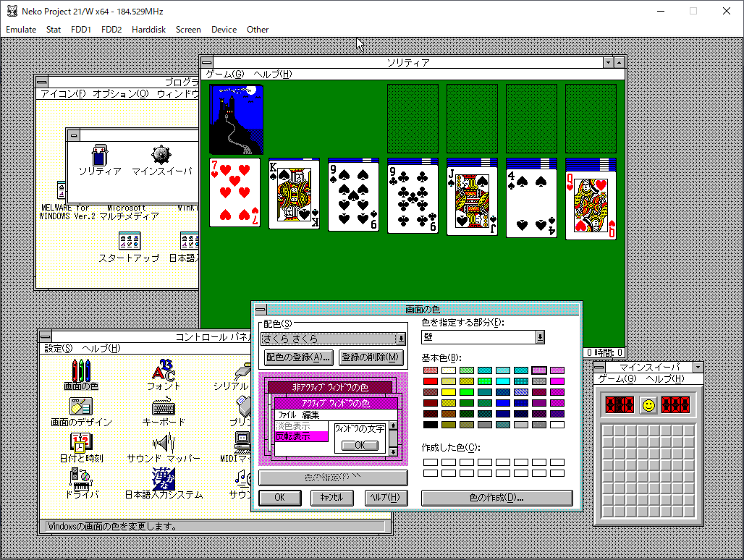Pick the bright yellow basic color swatch

pyautogui.click(x=449, y=392)
